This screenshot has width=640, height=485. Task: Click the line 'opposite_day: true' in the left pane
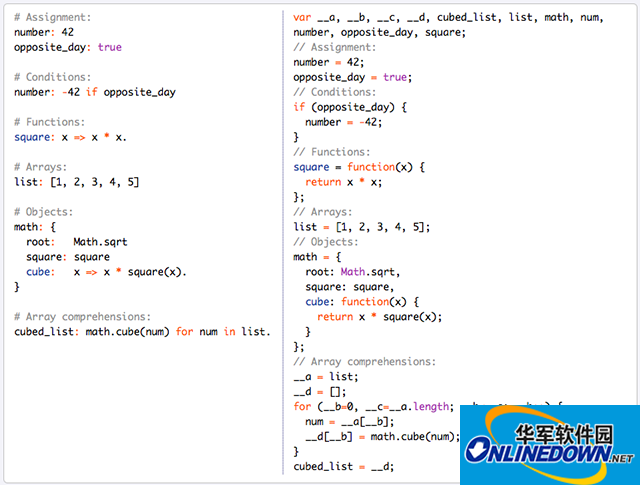pyautogui.click(x=68, y=47)
